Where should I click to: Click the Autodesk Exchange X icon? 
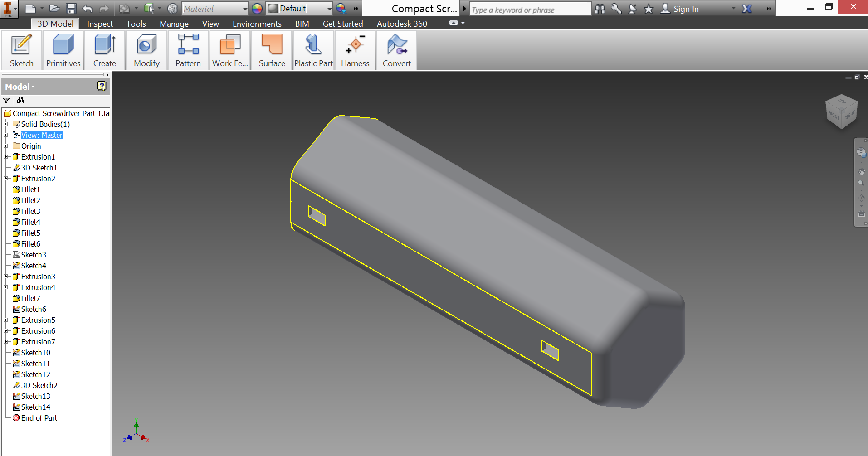(747, 9)
